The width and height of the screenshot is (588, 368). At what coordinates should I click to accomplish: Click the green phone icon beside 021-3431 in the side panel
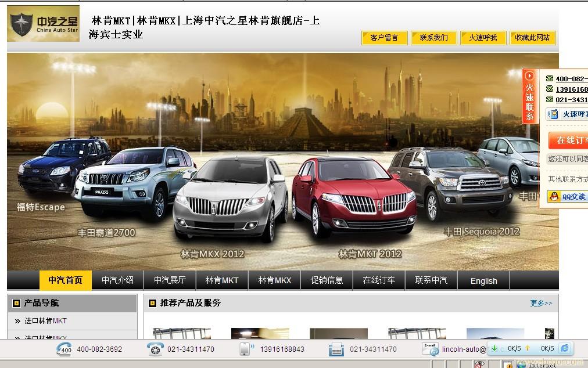tap(550, 99)
